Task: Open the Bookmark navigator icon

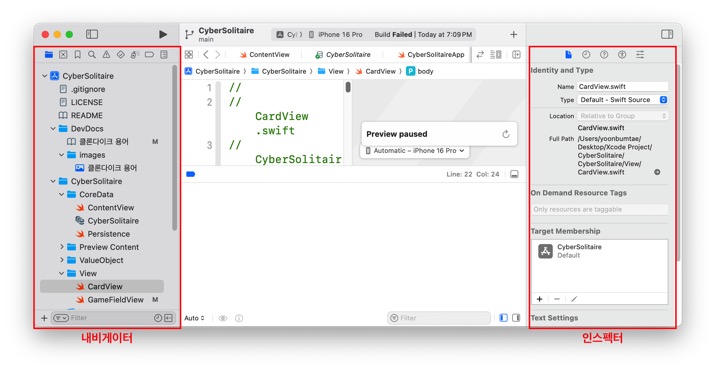Action: 78,54
